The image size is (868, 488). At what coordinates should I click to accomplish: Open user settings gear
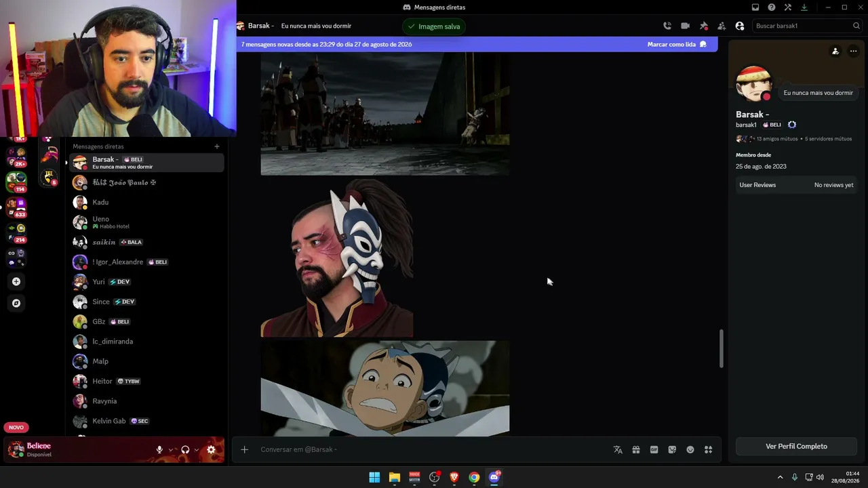[x=211, y=449]
